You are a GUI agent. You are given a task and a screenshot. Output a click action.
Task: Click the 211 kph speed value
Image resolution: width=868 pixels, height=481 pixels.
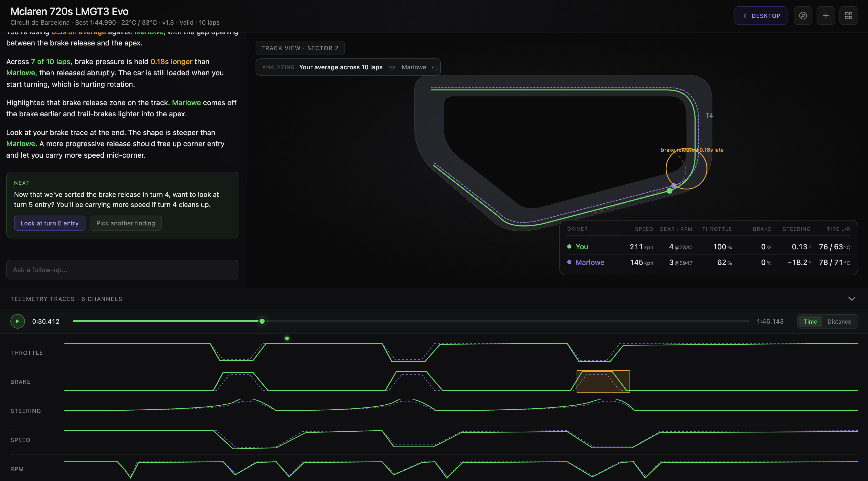[641, 246]
